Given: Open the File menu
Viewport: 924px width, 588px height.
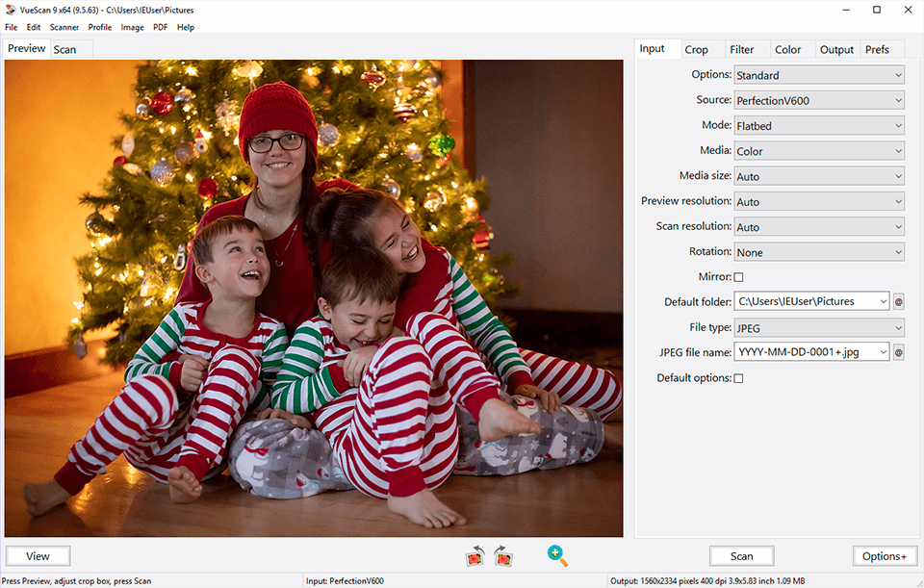Looking at the screenshot, I should click(x=12, y=27).
